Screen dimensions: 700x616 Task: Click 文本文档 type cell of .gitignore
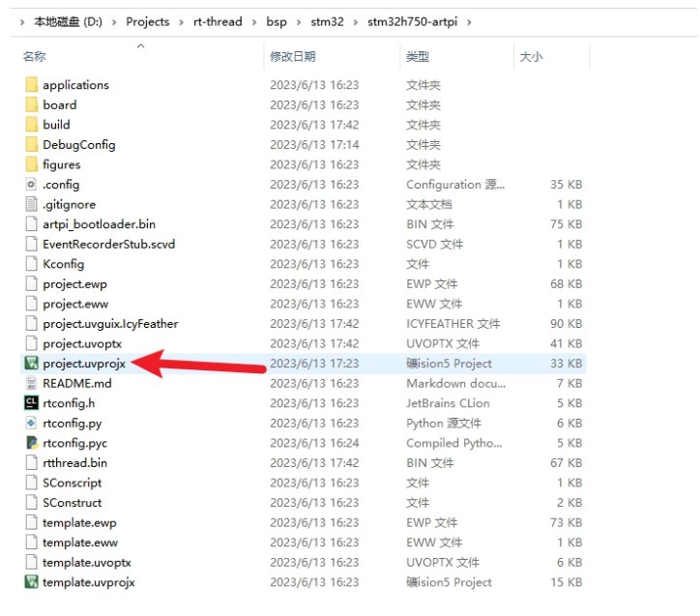[429, 204]
